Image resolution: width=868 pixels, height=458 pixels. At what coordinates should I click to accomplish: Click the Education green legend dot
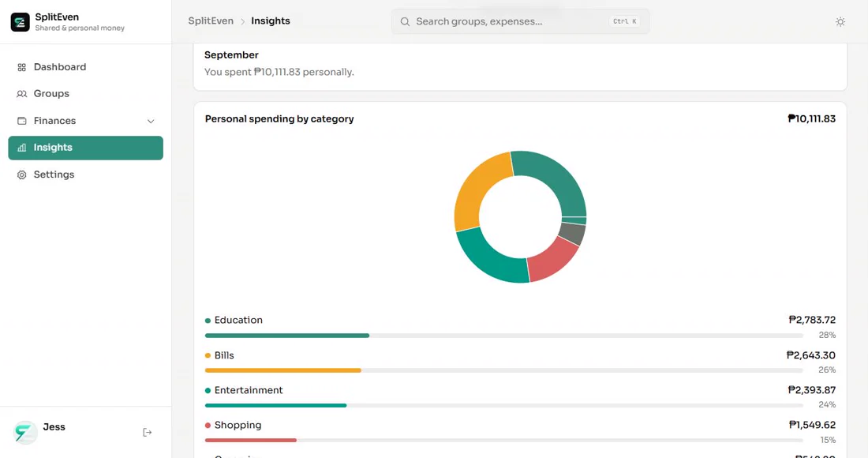[x=208, y=321]
